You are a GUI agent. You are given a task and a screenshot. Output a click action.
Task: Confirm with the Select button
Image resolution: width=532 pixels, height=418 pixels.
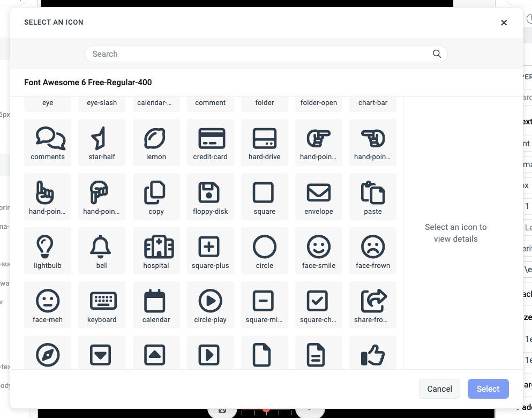[x=488, y=389]
